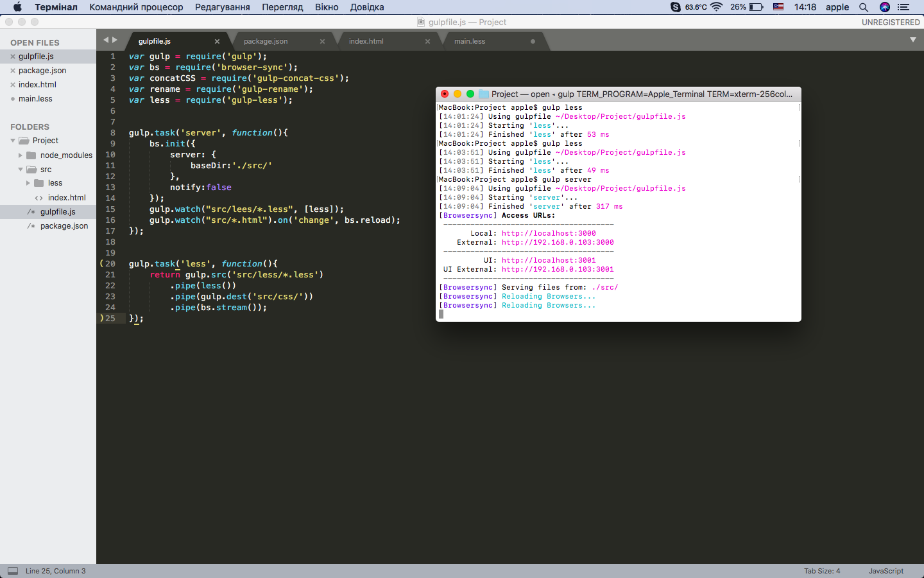
Task: Open the Tab Size: 4 selector
Action: coord(822,571)
